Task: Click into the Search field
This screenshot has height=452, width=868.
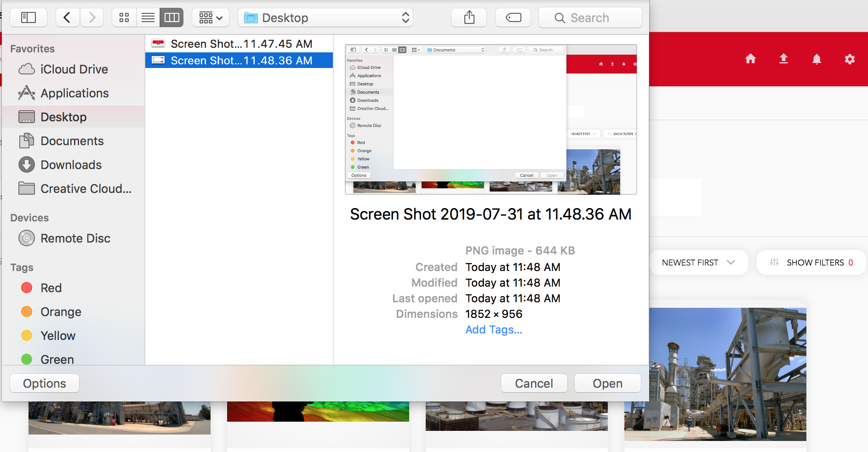Action: point(590,18)
